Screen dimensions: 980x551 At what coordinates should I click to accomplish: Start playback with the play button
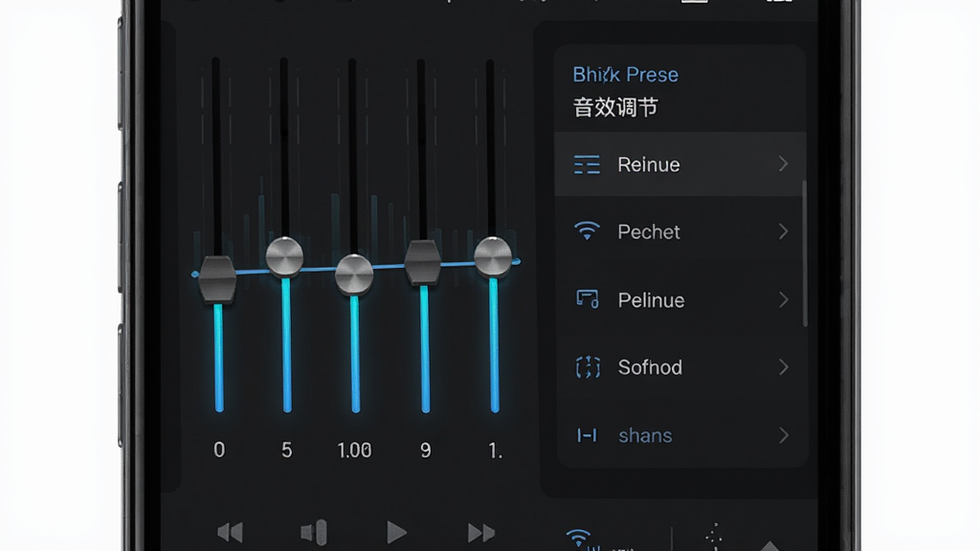[x=396, y=532]
